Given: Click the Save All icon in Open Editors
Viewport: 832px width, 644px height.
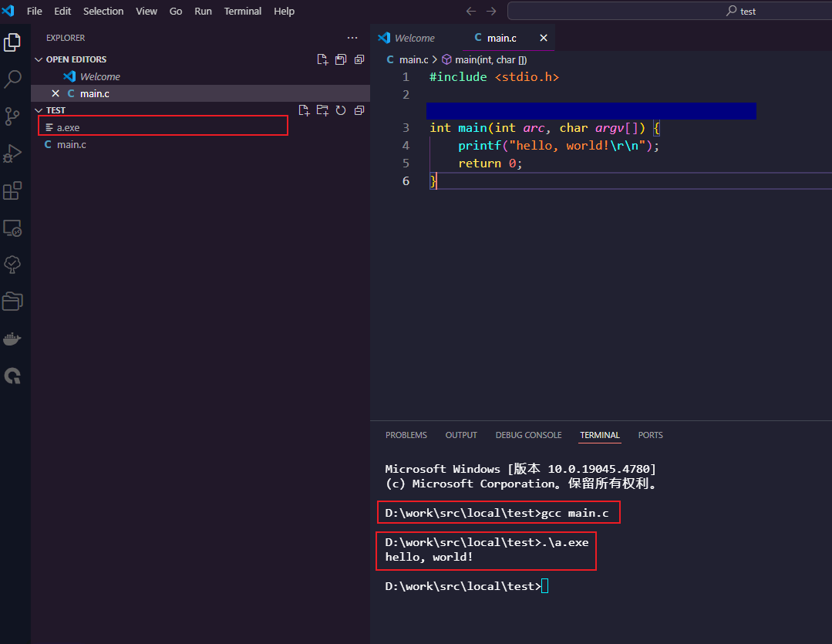Looking at the screenshot, I should click(x=341, y=59).
